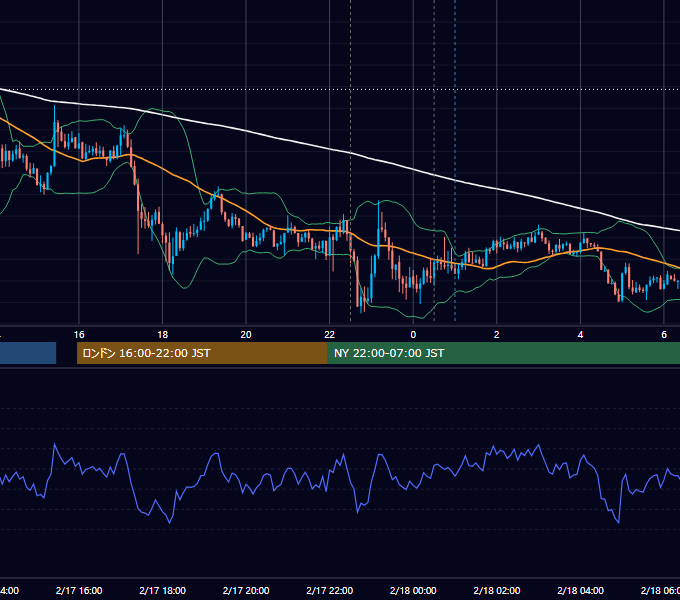This screenshot has width=680, height=600.
Task: Click the hour label 20 on chart axis
Action: (x=246, y=335)
